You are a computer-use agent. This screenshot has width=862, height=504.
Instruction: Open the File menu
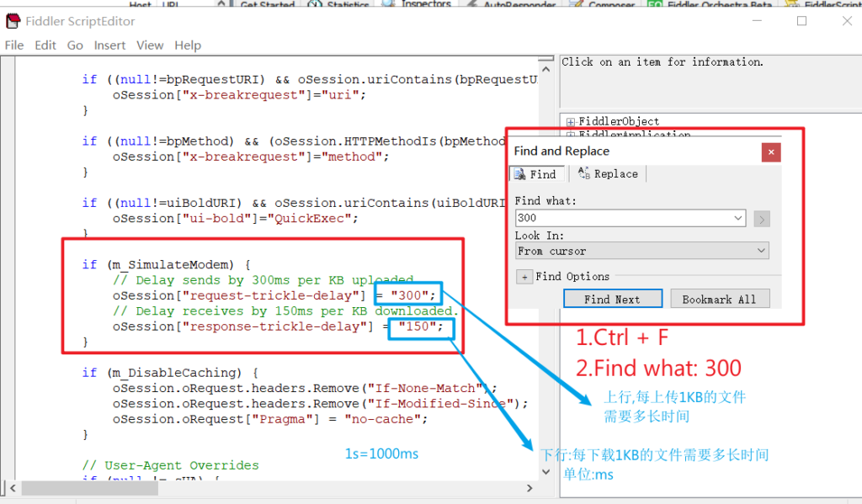point(14,45)
